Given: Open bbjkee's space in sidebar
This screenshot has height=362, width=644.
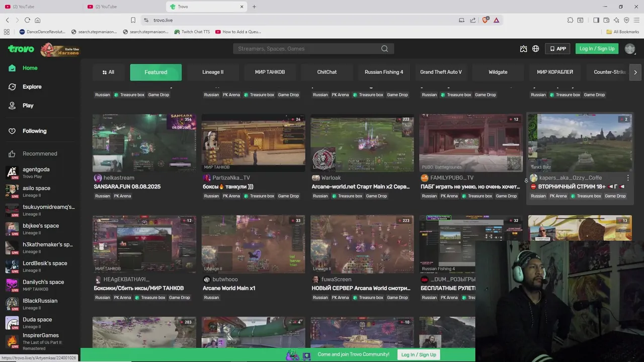Looking at the screenshot, I should tap(40, 229).
